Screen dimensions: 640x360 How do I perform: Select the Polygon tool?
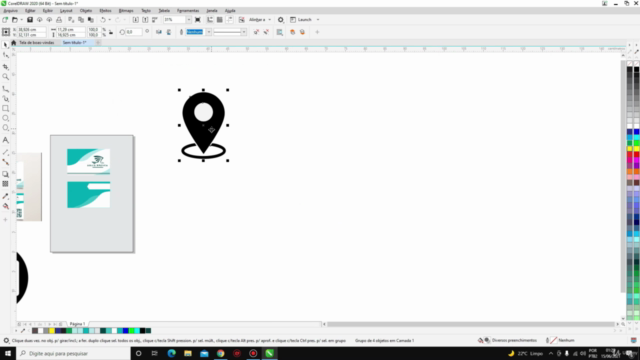point(5,128)
